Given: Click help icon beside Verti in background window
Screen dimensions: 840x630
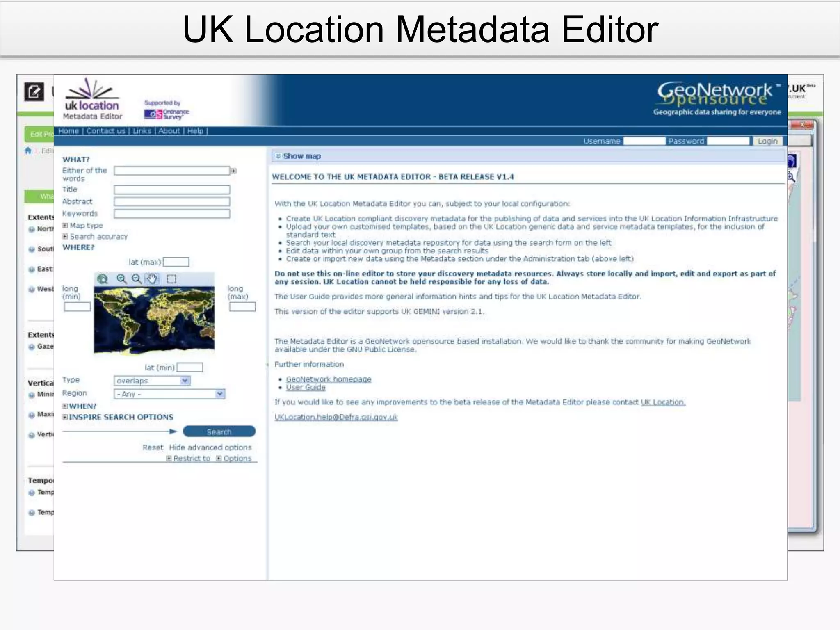Looking at the screenshot, I should pos(32,435).
